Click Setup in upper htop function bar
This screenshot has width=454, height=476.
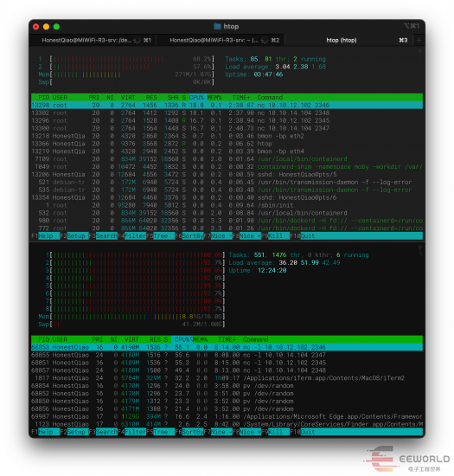pos(76,236)
